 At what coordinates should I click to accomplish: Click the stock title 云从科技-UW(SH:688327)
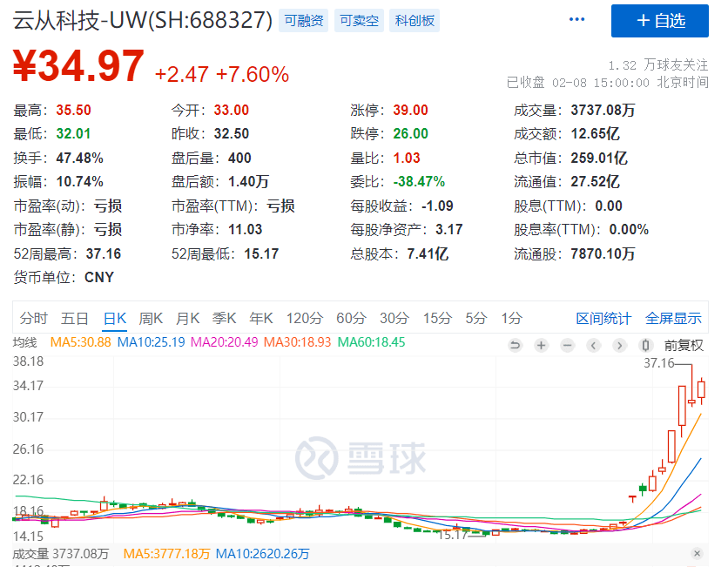(143, 20)
